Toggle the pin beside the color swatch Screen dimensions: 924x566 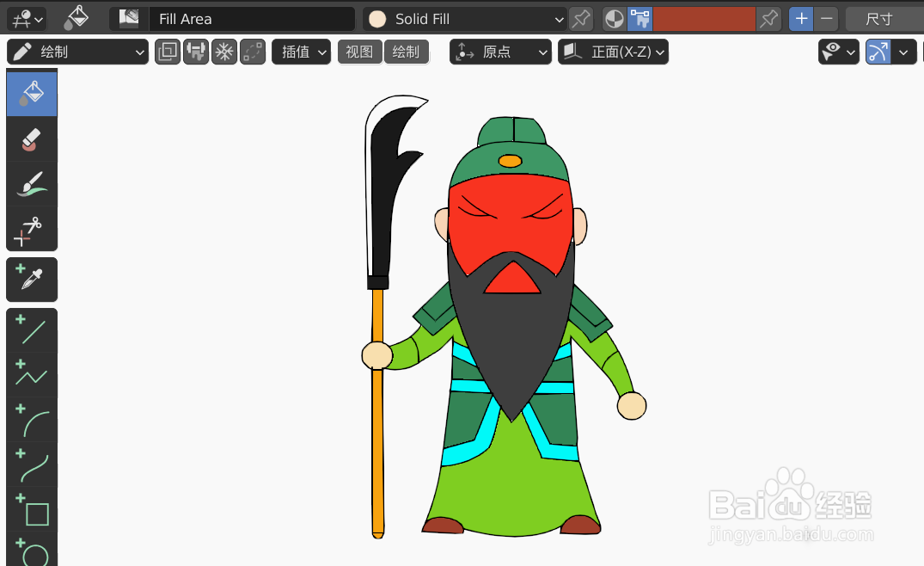pos(769,19)
